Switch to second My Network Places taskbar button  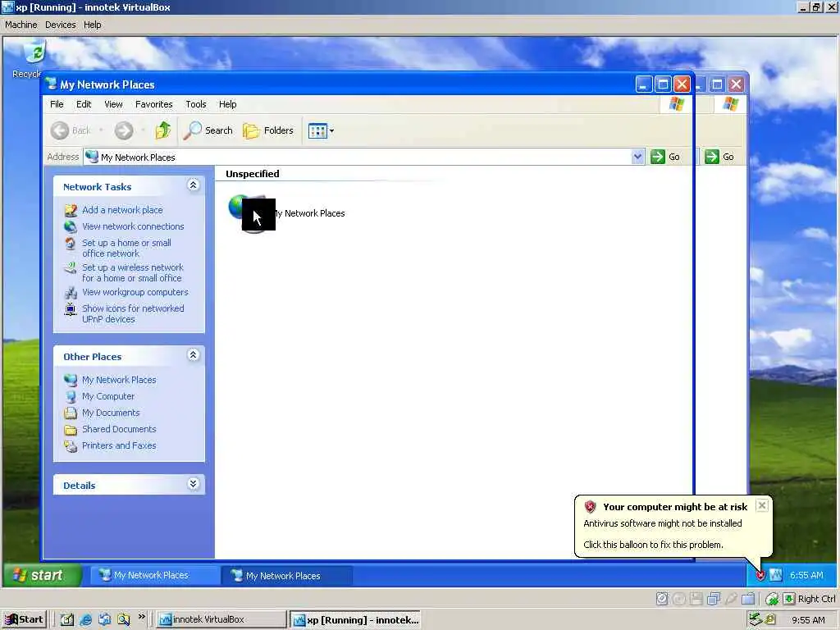pyautogui.click(x=286, y=576)
